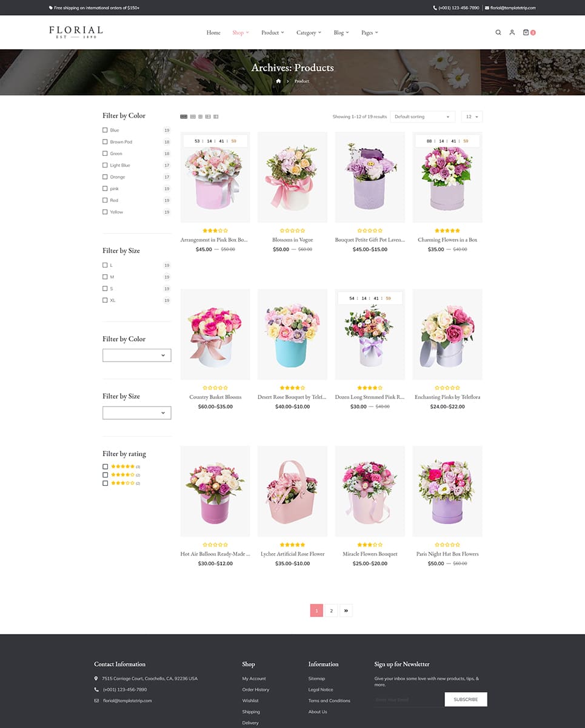Open the Blossoms in Vogue product image

point(292,177)
